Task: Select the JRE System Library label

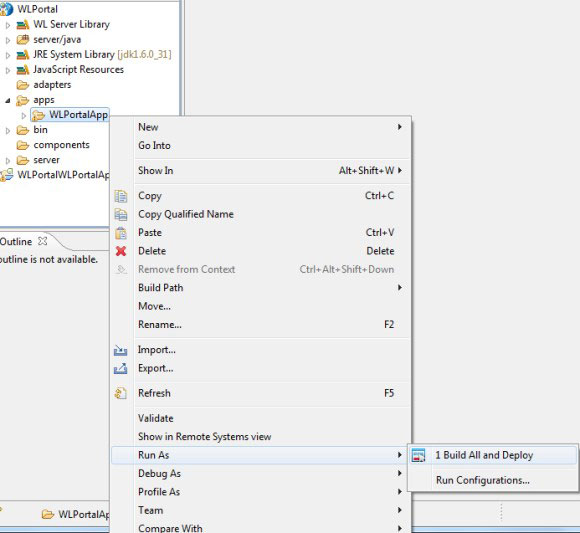Action: (102, 55)
